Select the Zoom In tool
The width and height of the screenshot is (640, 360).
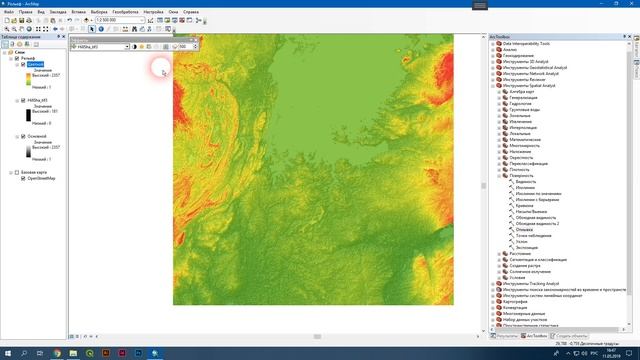7,29
